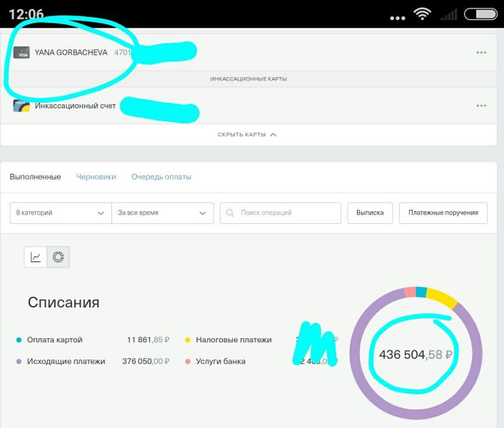Click the Выписка button
Screen dimensions: 504x428
370,213
